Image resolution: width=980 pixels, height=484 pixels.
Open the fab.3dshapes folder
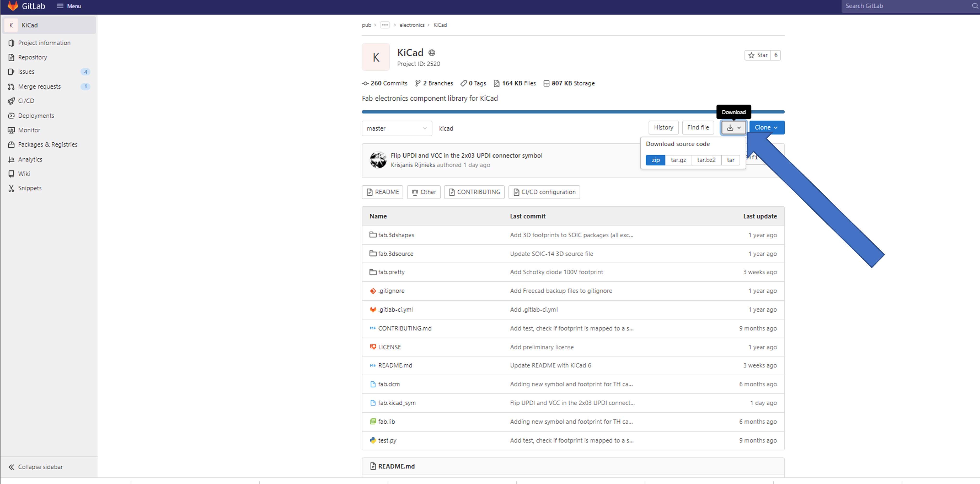(396, 235)
